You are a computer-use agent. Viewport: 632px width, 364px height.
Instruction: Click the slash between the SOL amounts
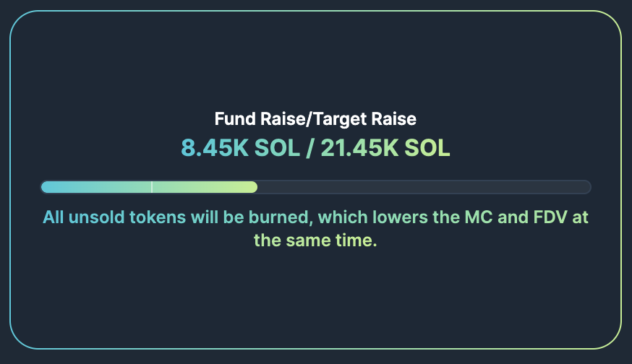point(310,148)
